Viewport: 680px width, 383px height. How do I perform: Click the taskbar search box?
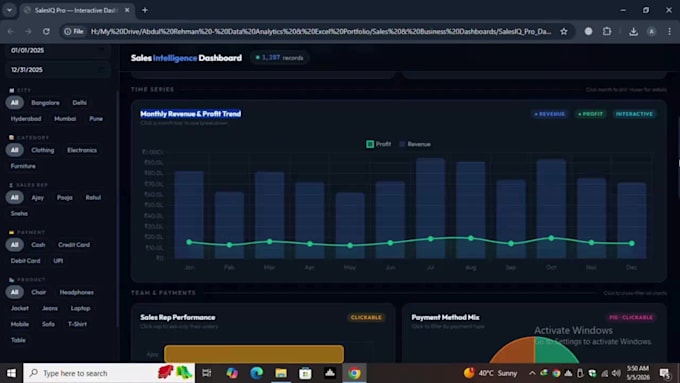click(x=108, y=373)
